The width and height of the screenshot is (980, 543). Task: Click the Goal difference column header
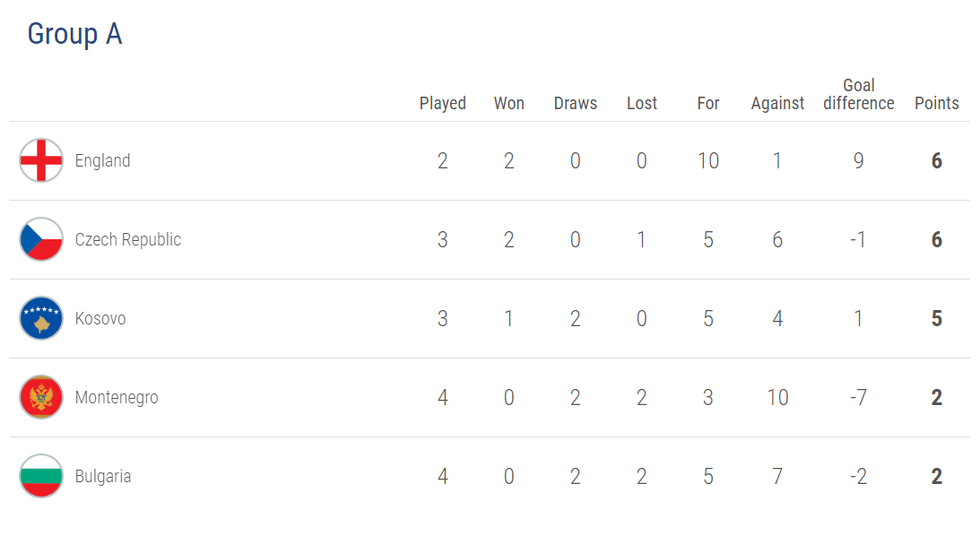(x=858, y=94)
